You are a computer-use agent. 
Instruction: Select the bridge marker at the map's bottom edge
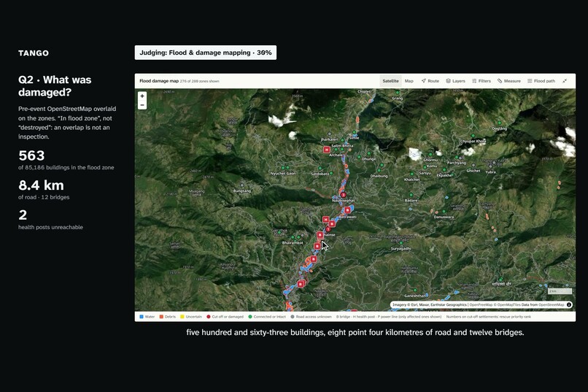click(x=354, y=310)
